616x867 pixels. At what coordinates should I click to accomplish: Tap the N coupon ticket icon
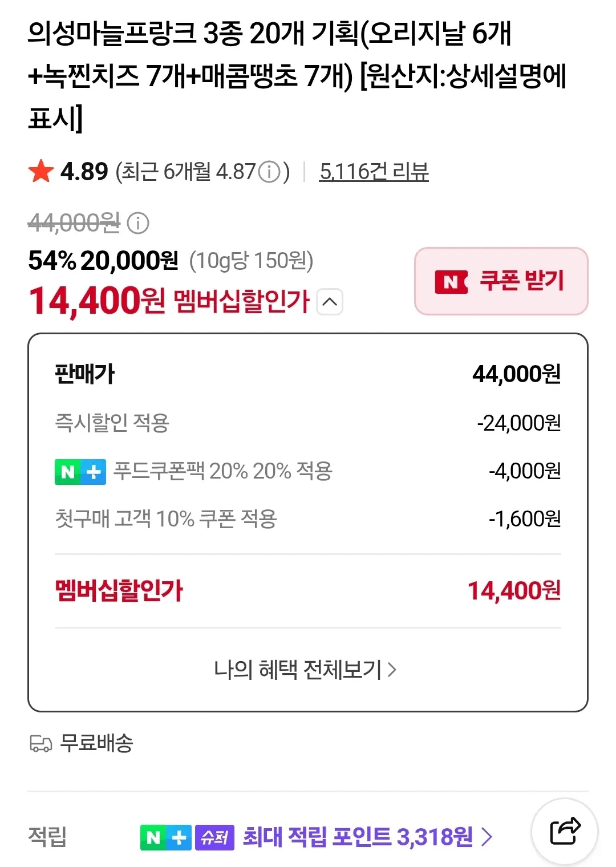pyautogui.click(x=451, y=281)
